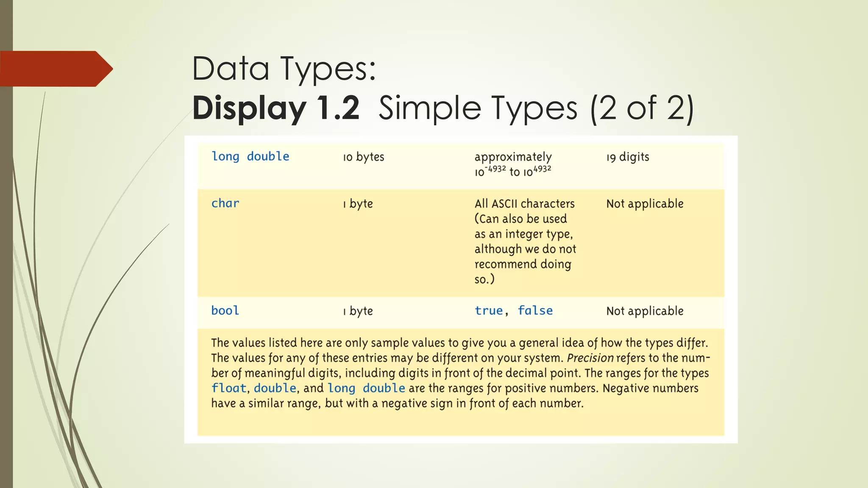The height and width of the screenshot is (488, 868).
Task: Click the italic 'Precision' word in footnote
Action: click(x=590, y=358)
